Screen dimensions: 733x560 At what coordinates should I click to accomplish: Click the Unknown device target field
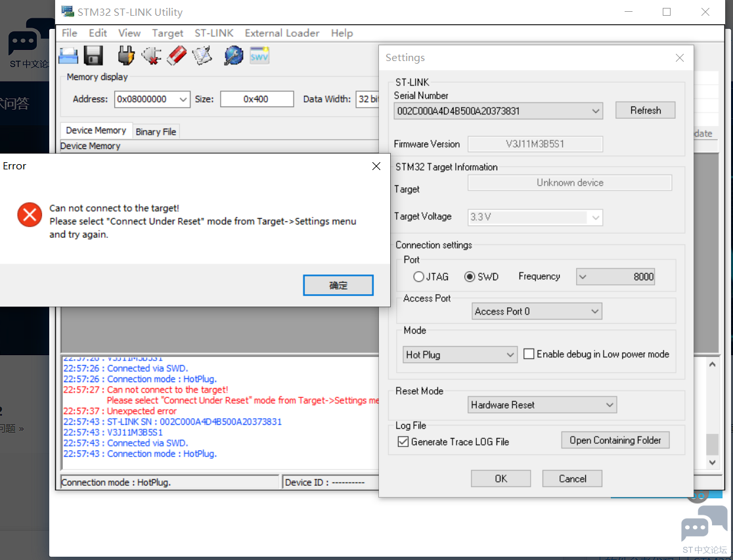coord(570,183)
